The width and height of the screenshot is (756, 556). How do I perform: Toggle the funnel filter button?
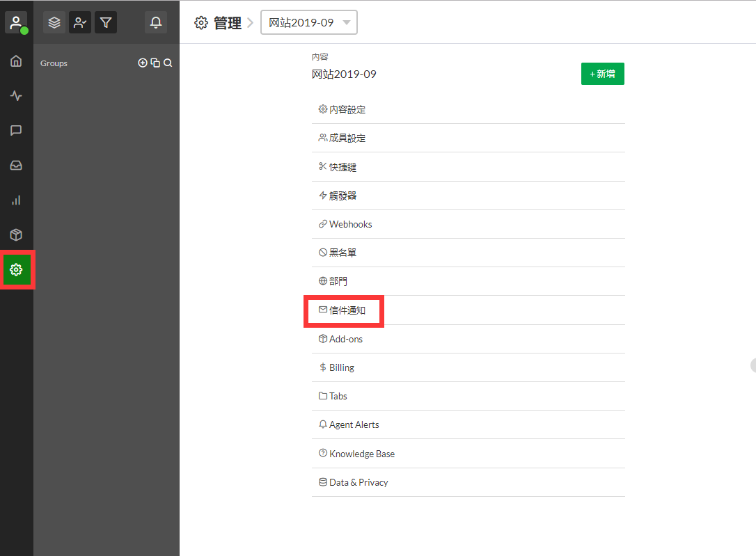(x=106, y=22)
